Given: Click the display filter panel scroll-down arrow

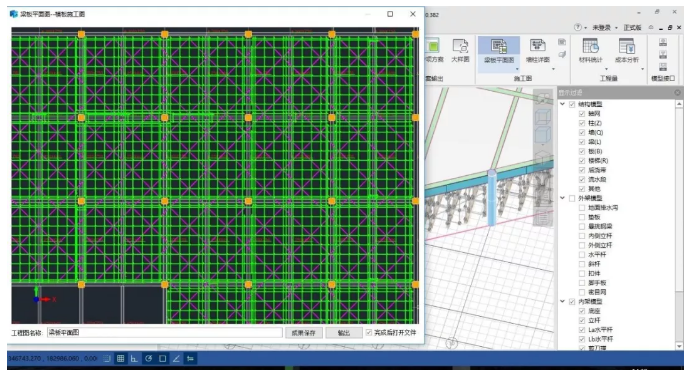Looking at the screenshot, I should point(679,346).
